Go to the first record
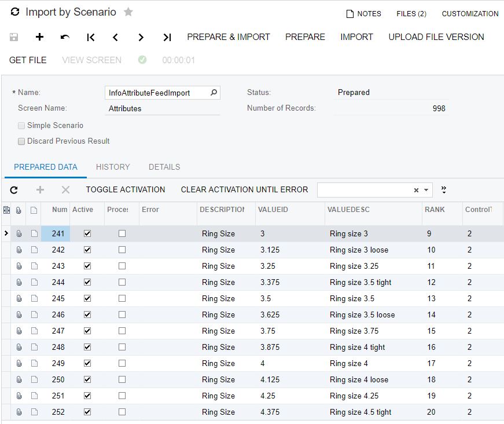The image size is (504, 424). pyautogui.click(x=91, y=37)
